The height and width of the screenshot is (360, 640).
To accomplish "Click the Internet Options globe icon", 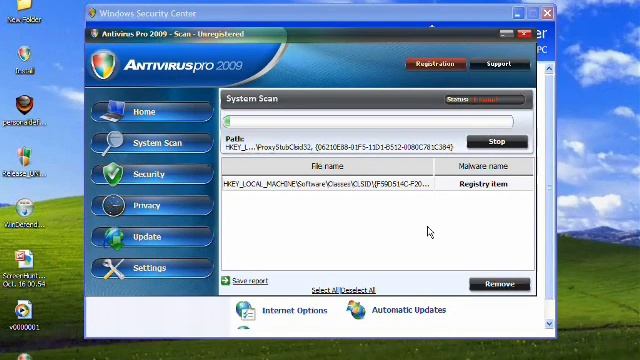I will 246,311.
